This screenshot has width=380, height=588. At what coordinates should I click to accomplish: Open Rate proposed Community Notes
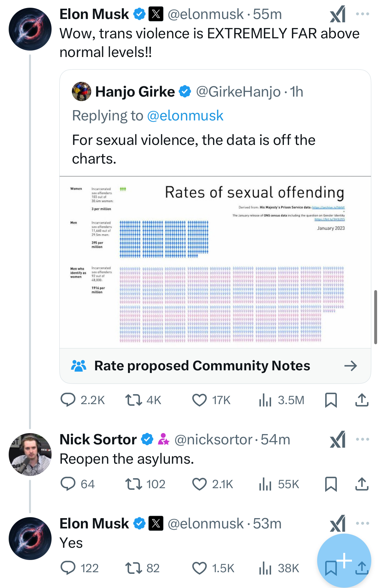(x=215, y=366)
